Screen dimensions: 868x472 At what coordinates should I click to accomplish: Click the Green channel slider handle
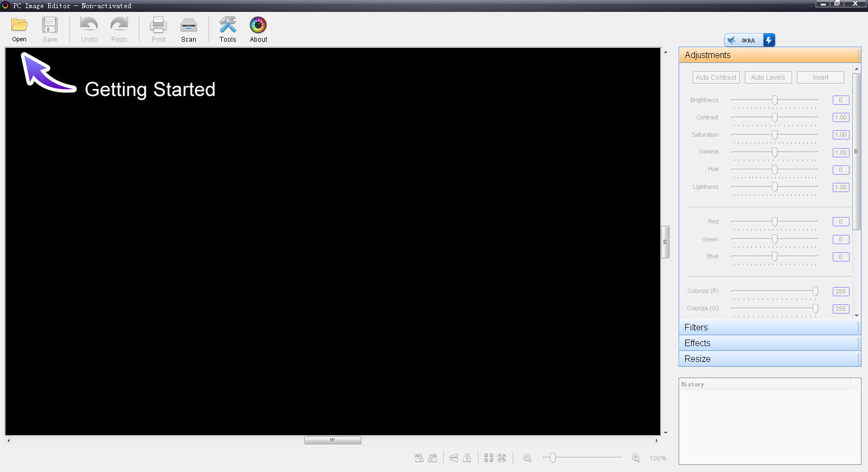pos(775,239)
